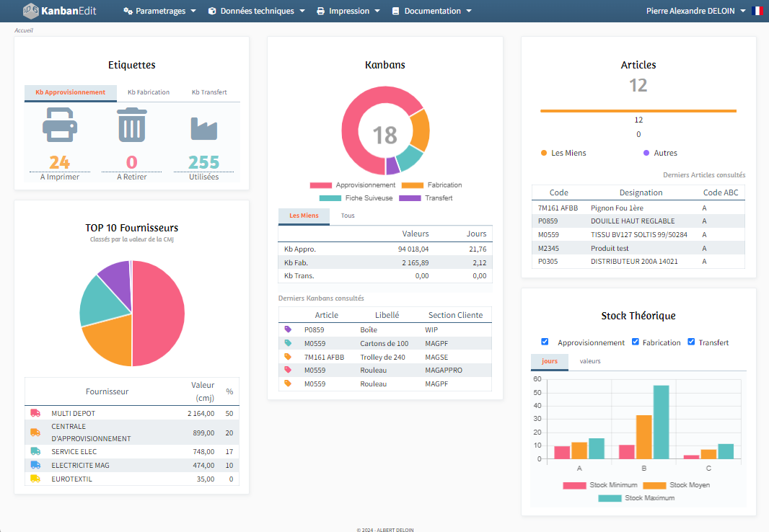Click the printer icon above A Imprimer
The image size is (769, 532).
click(x=60, y=125)
